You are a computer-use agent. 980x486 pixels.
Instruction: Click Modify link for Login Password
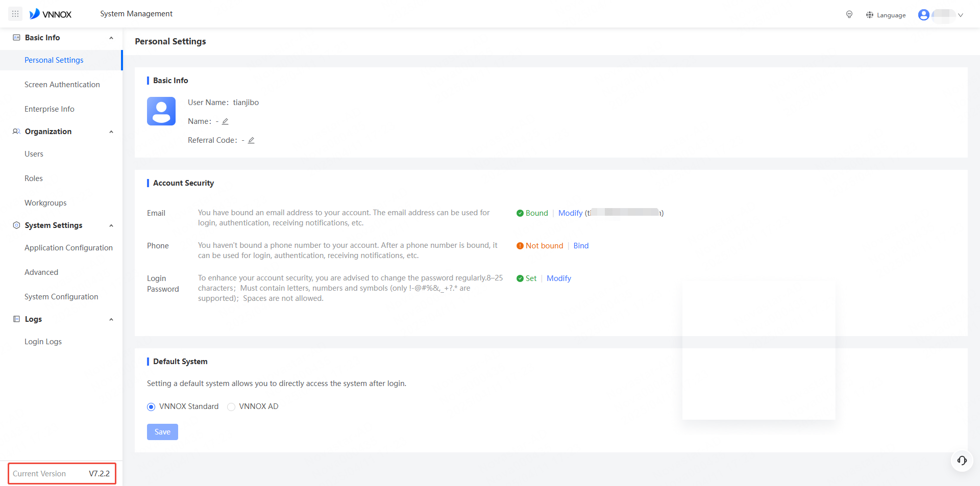pos(558,278)
